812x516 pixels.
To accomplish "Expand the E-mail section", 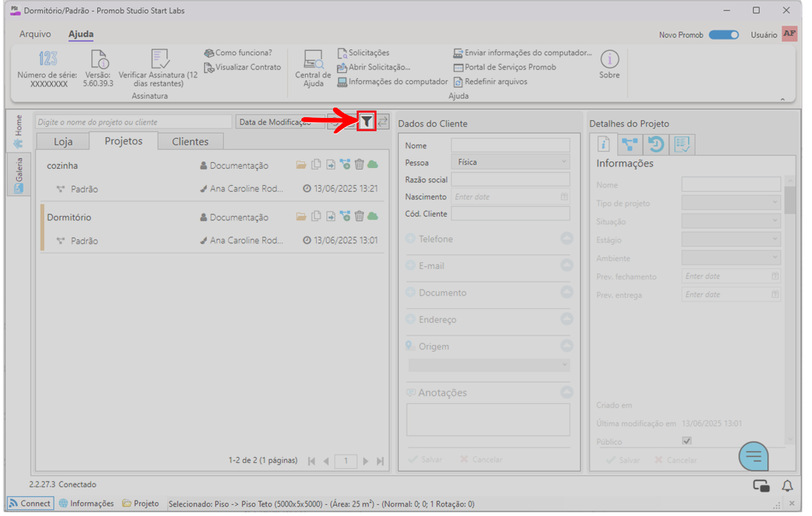I will pyautogui.click(x=567, y=265).
